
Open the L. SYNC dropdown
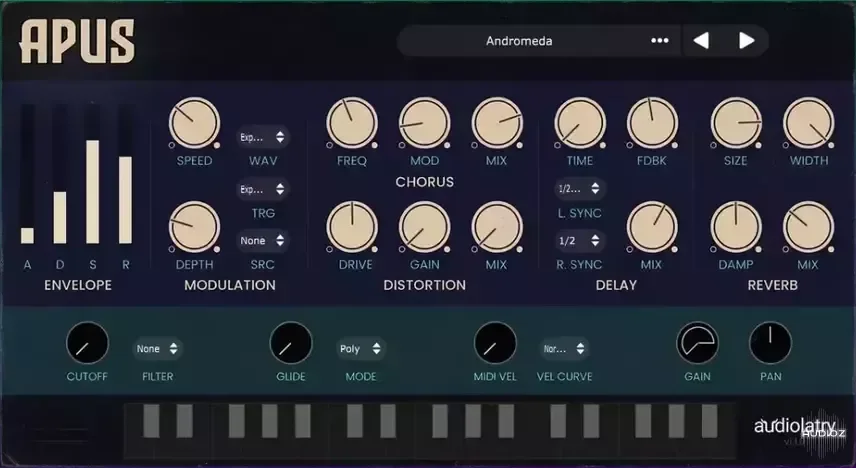pos(580,189)
